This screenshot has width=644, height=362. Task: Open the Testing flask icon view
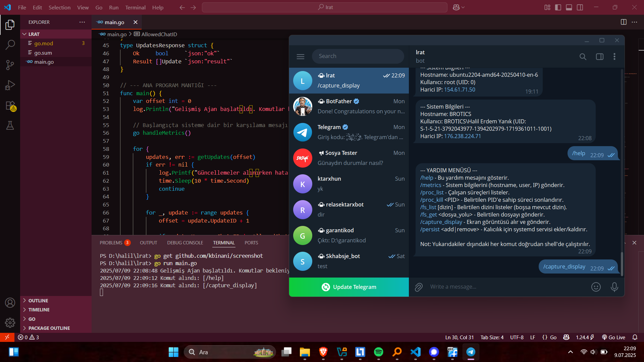coord(10,125)
